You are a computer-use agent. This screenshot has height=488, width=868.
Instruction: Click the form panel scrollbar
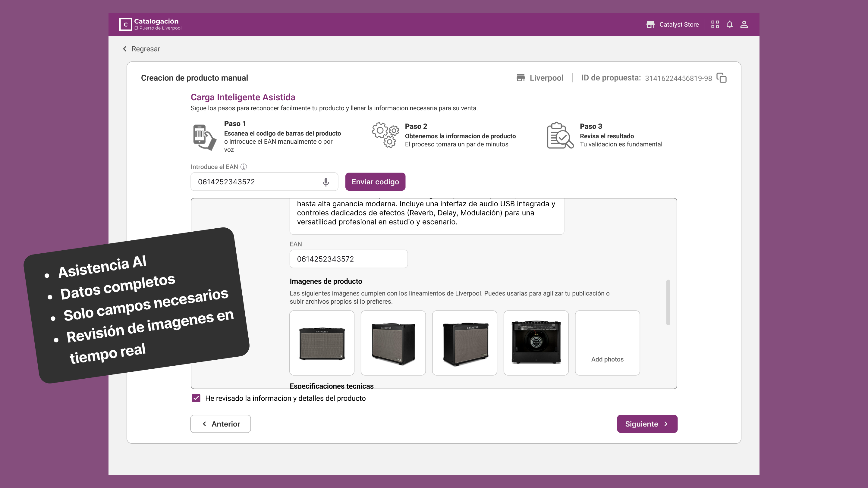tap(668, 302)
